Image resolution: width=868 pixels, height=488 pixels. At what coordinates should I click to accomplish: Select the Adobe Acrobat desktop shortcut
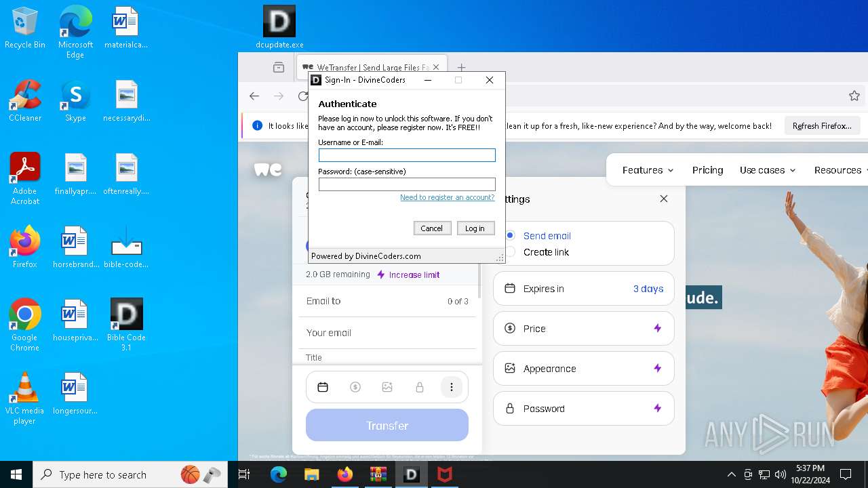coord(25,179)
